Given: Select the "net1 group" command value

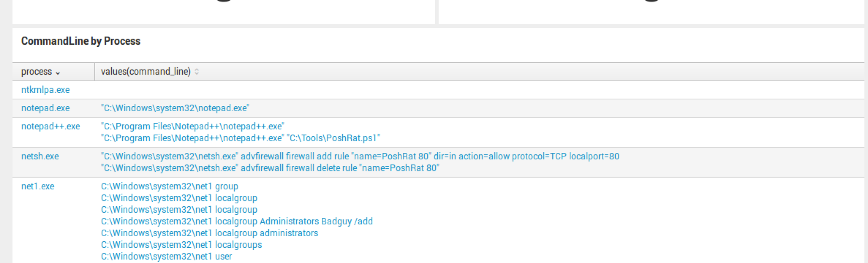Looking at the screenshot, I should [169, 186].
